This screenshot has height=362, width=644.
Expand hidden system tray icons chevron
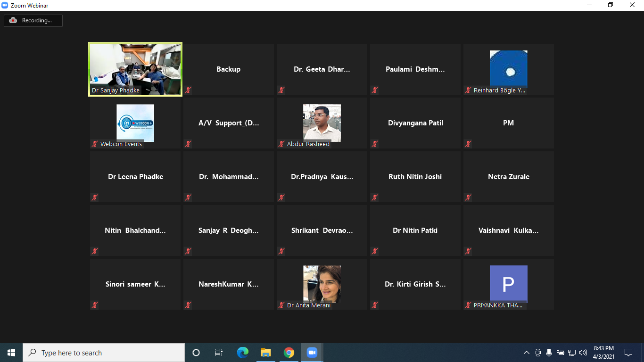pos(527,353)
